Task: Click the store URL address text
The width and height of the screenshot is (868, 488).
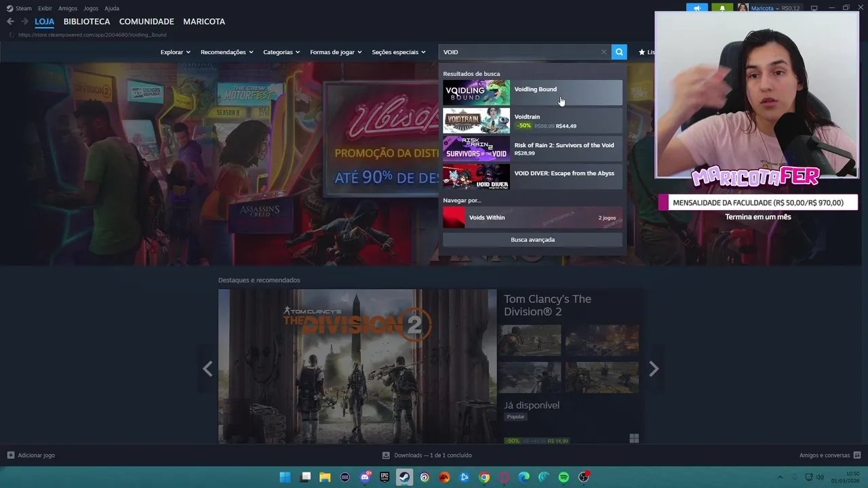Action: (x=92, y=35)
